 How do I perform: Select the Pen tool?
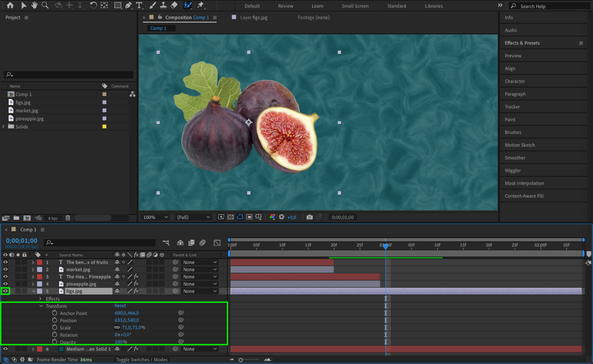128,5
